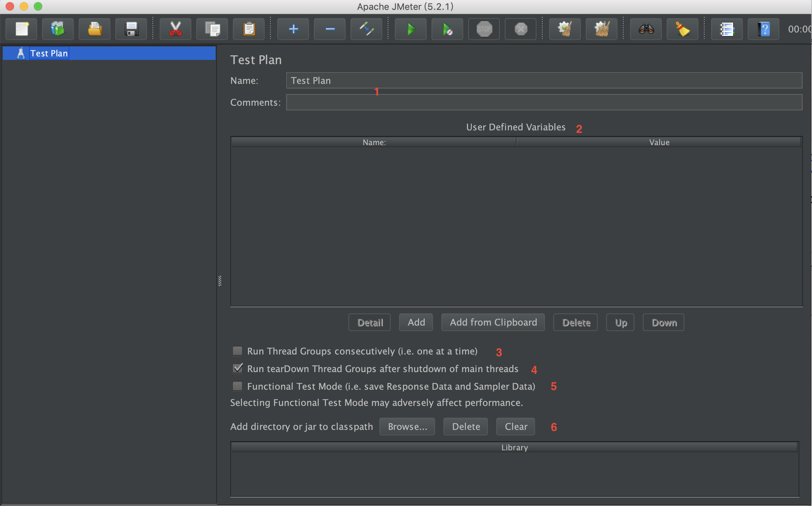Click the Help question mark icon
Screen dimensions: 812x506
[763, 29]
